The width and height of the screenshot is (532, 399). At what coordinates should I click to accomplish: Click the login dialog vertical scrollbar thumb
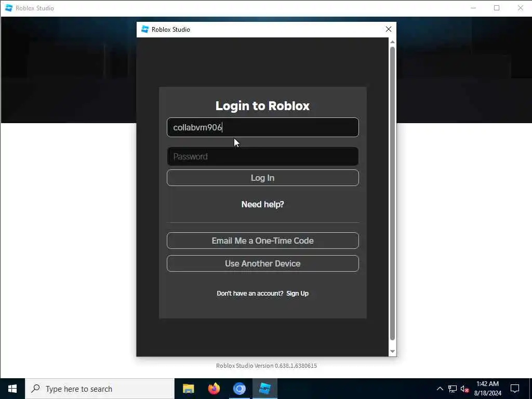click(392, 193)
